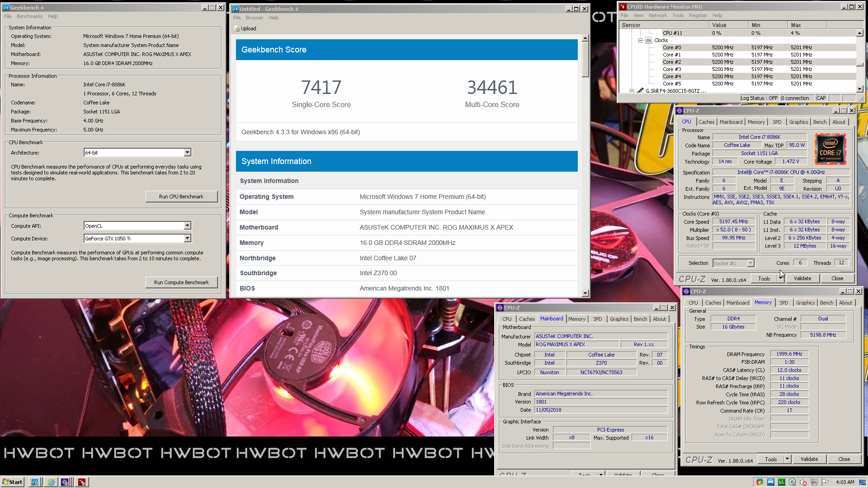
Task: Click the HWMonitor PRO title bar icon
Action: [x=623, y=7]
